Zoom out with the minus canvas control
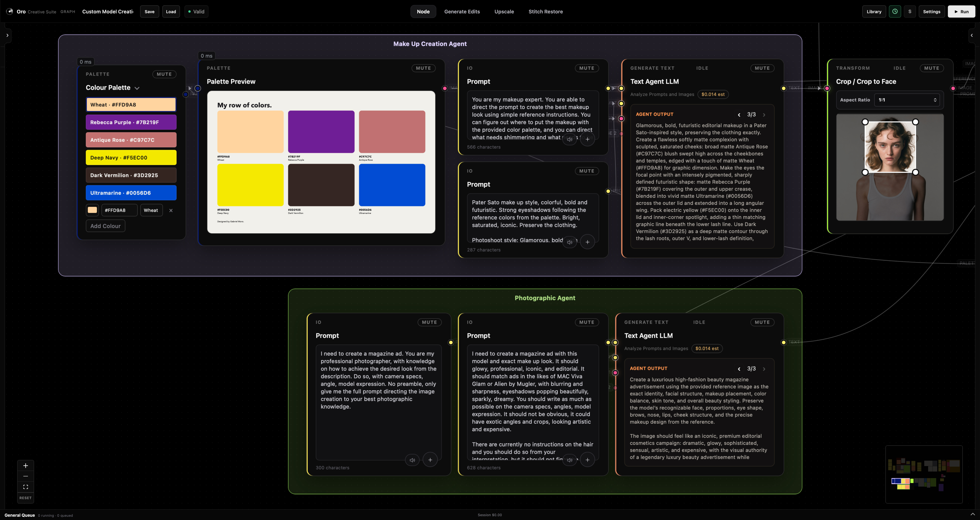Image resolution: width=980 pixels, height=520 pixels. (25, 476)
